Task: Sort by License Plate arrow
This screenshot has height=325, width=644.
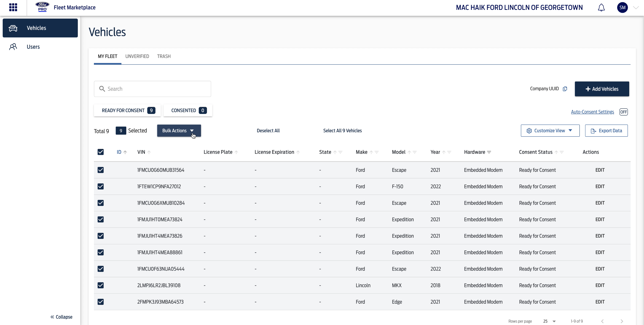Action: point(236,152)
